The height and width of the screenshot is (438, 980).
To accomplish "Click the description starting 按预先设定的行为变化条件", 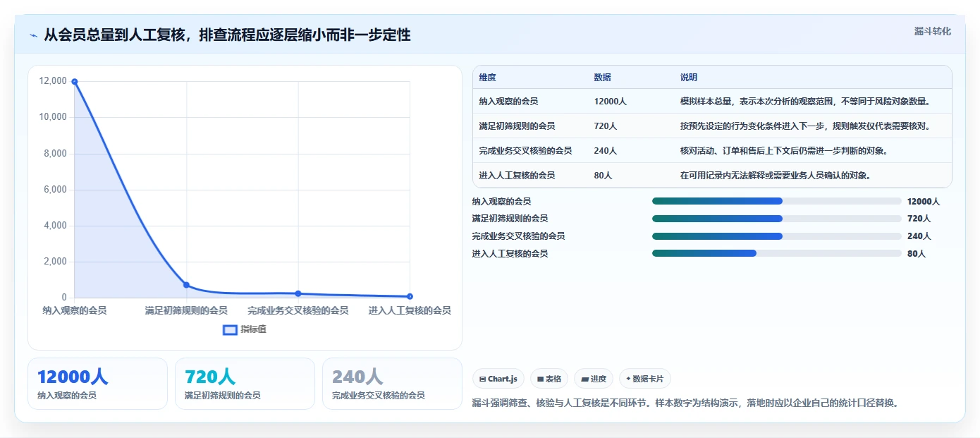I will pos(805,126).
